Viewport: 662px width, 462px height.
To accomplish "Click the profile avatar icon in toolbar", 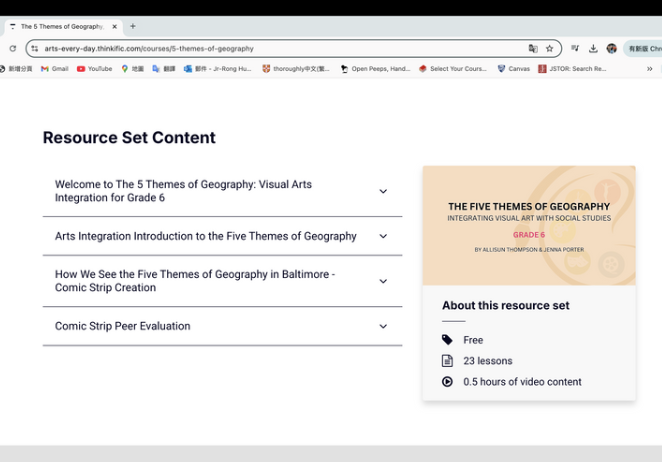I will pyautogui.click(x=611, y=48).
